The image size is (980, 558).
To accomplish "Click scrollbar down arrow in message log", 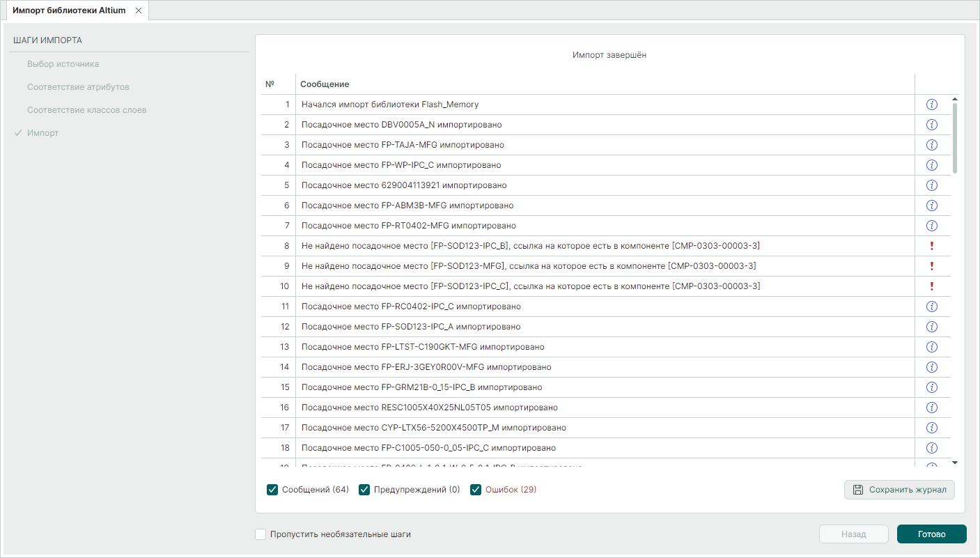I will coord(955,463).
